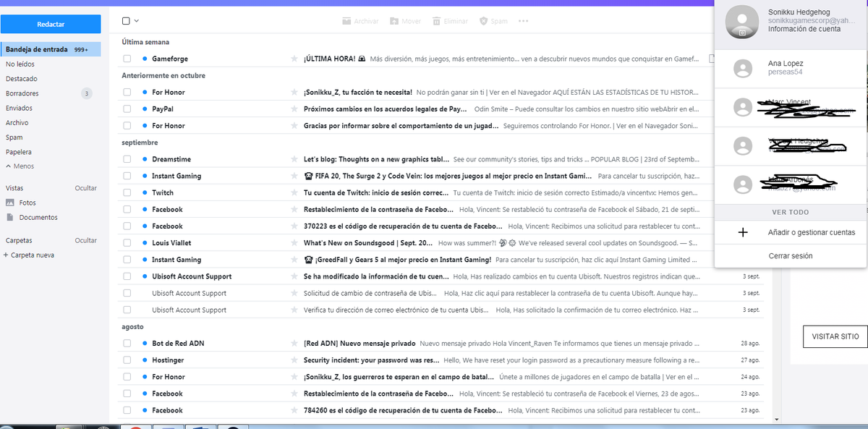Viewport: 868px width, 429px height.
Task: Click the VISITAR SITIO button
Action: point(835,336)
